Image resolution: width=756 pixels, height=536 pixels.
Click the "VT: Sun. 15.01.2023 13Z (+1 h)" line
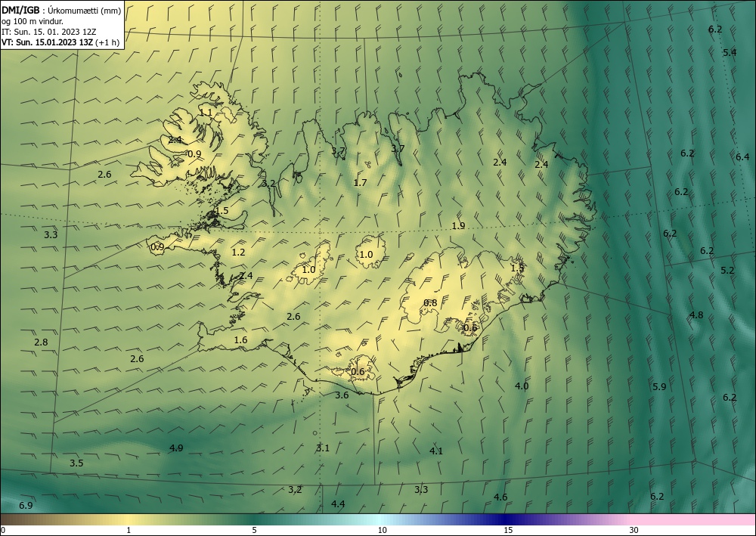[x=60, y=42]
